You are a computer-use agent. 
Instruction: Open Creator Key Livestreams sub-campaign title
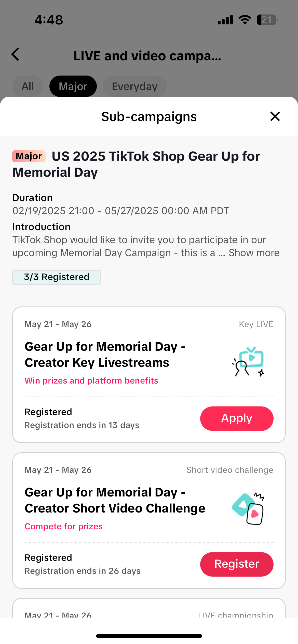[105, 355]
